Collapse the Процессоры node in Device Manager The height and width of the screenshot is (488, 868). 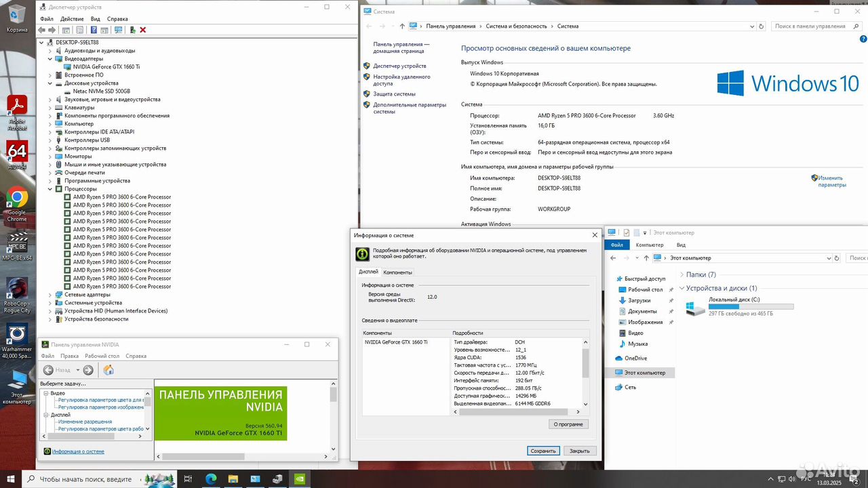pos(50,189)
